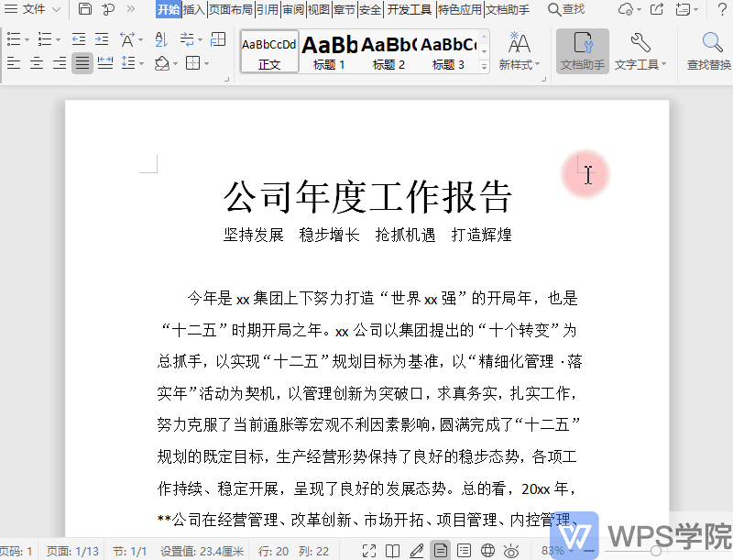Open shading color dropdown arrow
Screen dimensions: 733x560
pos(176,63)
